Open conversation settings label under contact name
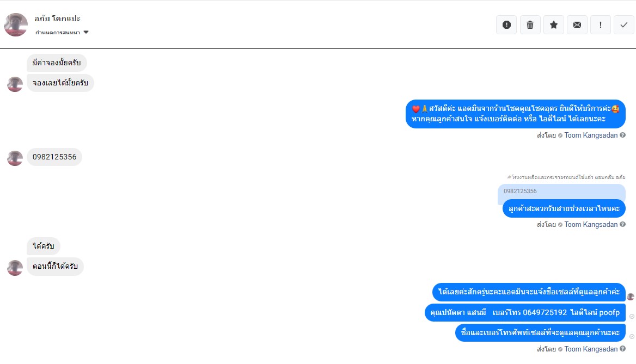 tap(58, 33)
